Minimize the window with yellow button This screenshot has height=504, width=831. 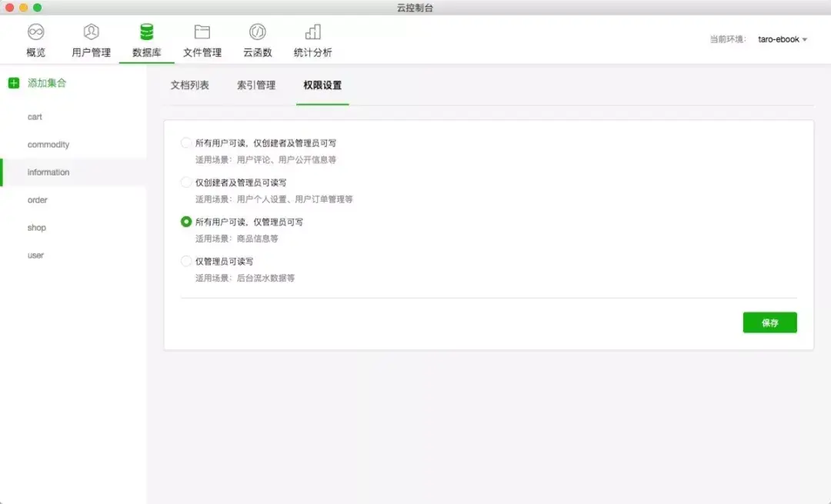point(23,8)
